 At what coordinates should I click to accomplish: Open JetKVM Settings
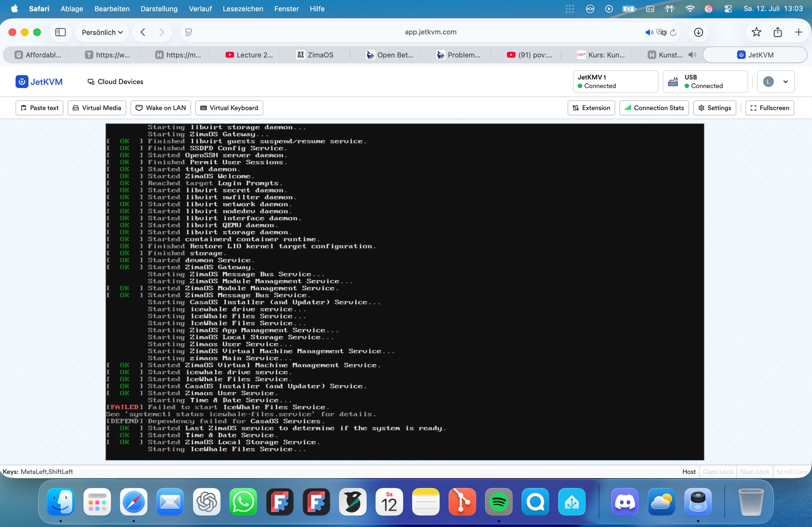tap(715, 108)
